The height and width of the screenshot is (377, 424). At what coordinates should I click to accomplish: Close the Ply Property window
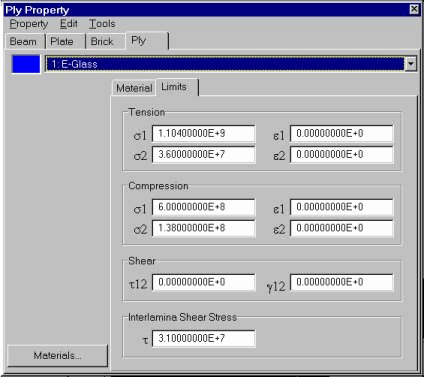(414, 9)
